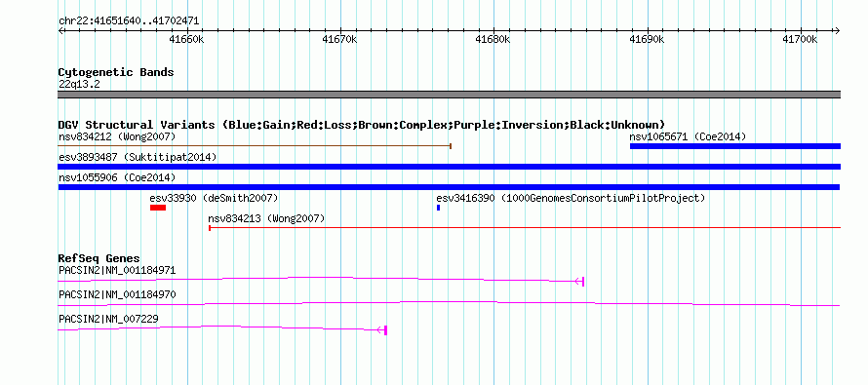This screenshot has width=868, height=385.
Task: Click the 41700k ruler tick label
Action: (x=801, y=39)
